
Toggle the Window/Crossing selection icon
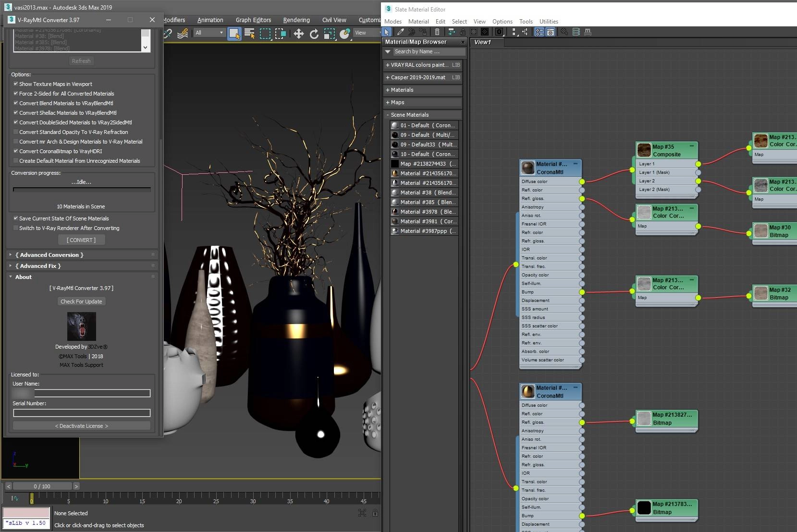click(x=281, y=33)
